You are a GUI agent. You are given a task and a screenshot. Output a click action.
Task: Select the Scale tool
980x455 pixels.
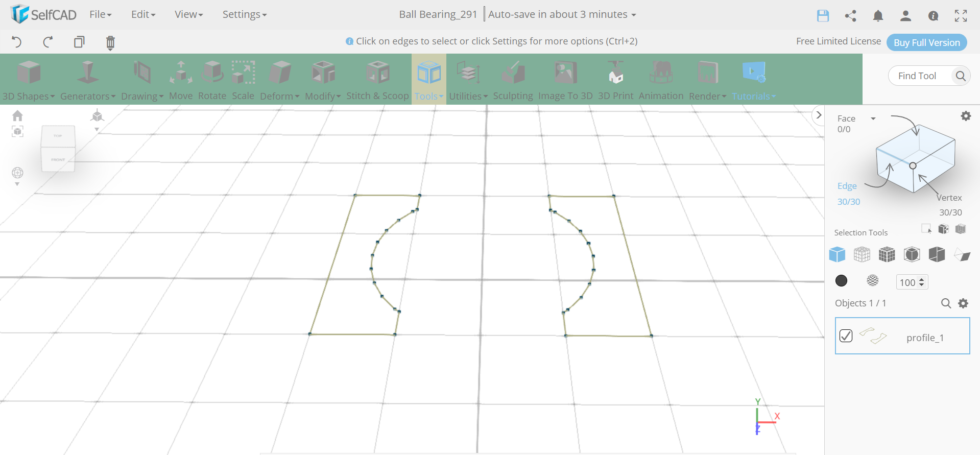(243, 80)
